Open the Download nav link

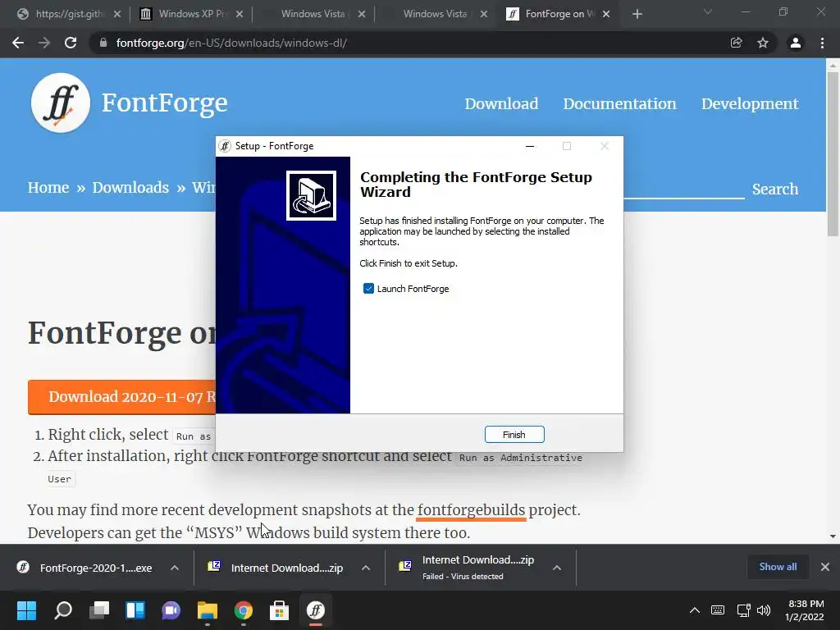(x=501, y=103)
